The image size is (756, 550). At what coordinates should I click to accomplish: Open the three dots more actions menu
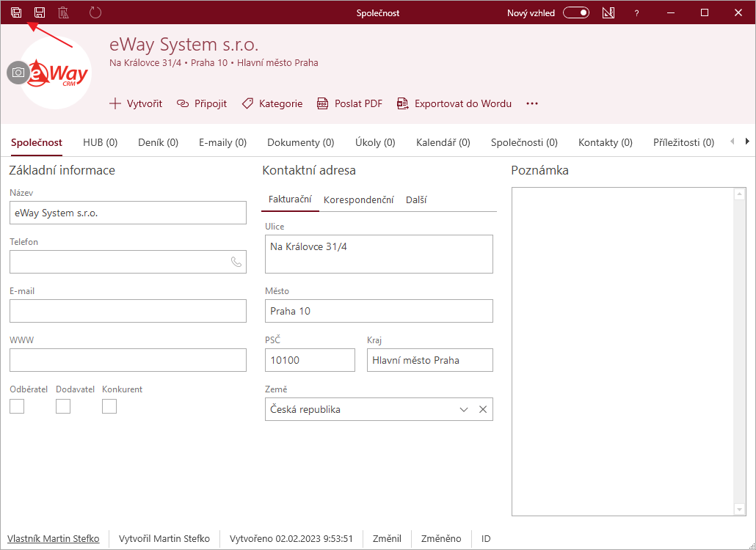tap(532, 103)
